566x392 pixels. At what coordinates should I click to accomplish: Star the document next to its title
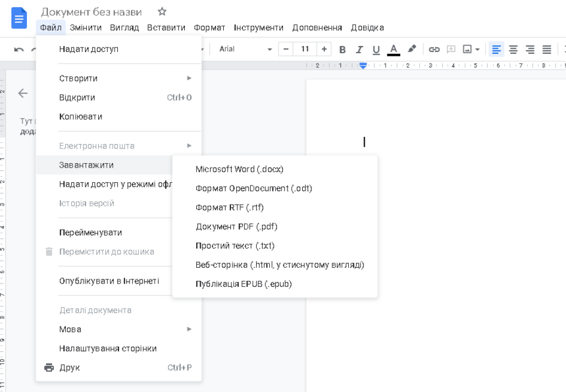[161, 11]
